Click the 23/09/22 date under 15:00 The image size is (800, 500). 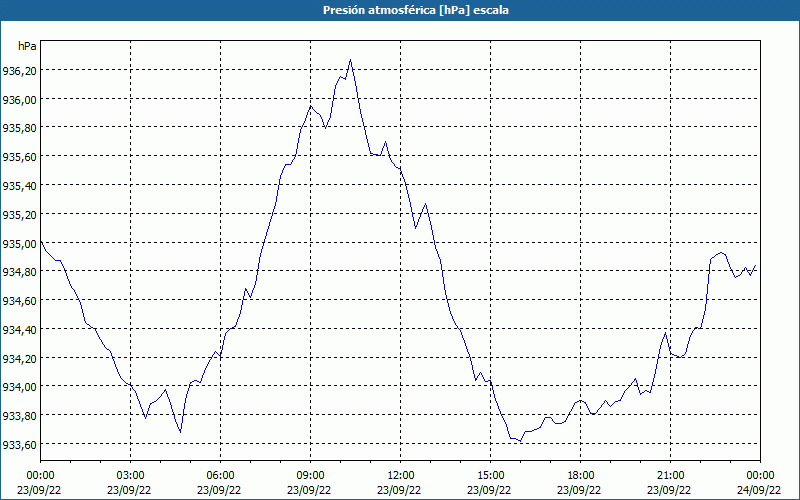[489, 490]
